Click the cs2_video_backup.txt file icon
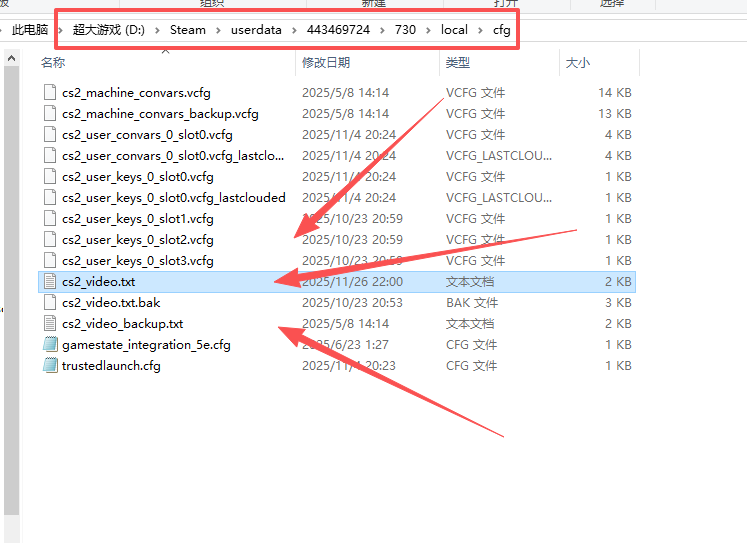Screen dimensions: 747x543 click(x=50, y=324)
